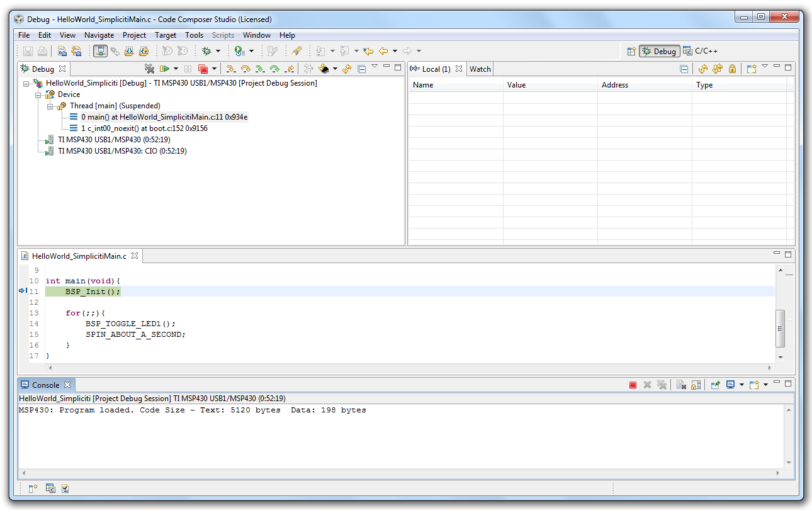The image size is (812, 510).
Task: Click the Run external tool icon
Action: pyautogui.click(x=240, y=51)
